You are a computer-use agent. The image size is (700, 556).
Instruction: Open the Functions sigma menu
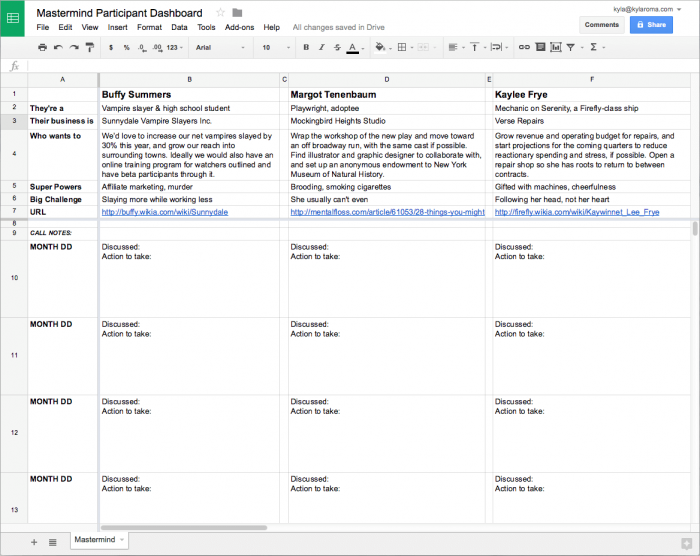pyautogui.click(x=593, y=47)
